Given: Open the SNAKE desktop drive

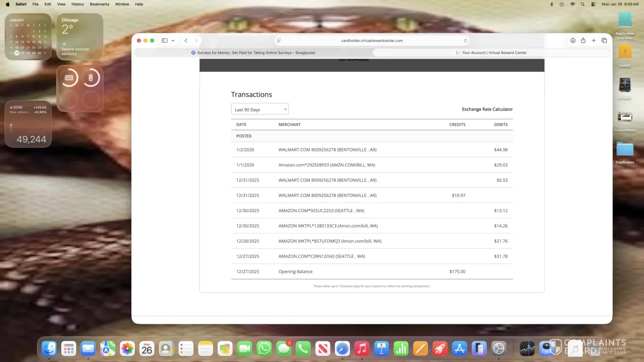Looking at the screenshot, I should (625, 56).
